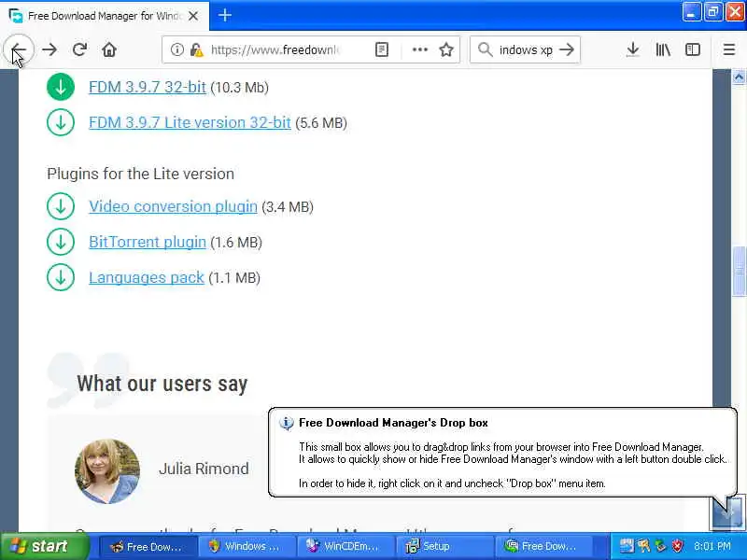
Task: Click the red security shield tray icon
Action: click(x=678, y=545)
